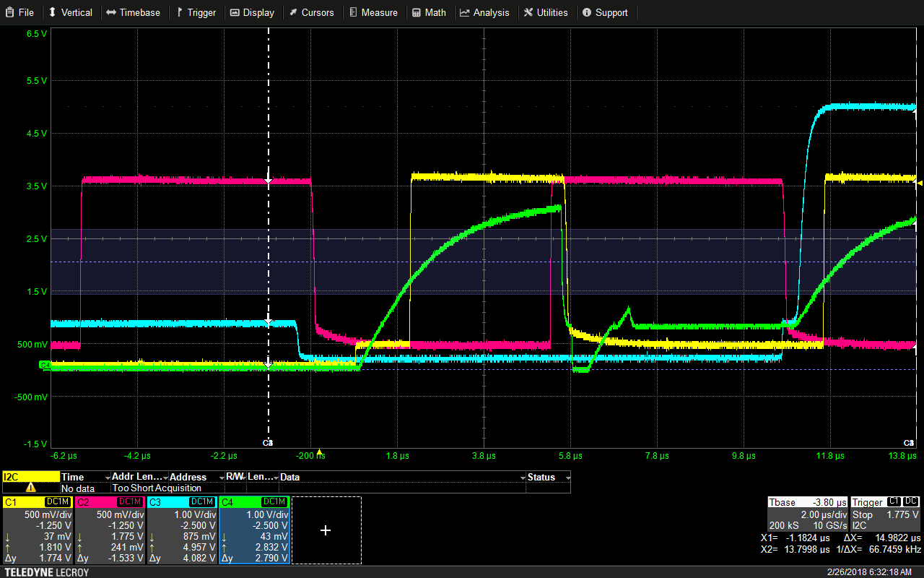Open the Vertical menu
The height and width of the screenshot is (578, 924).
coord(70,12)
